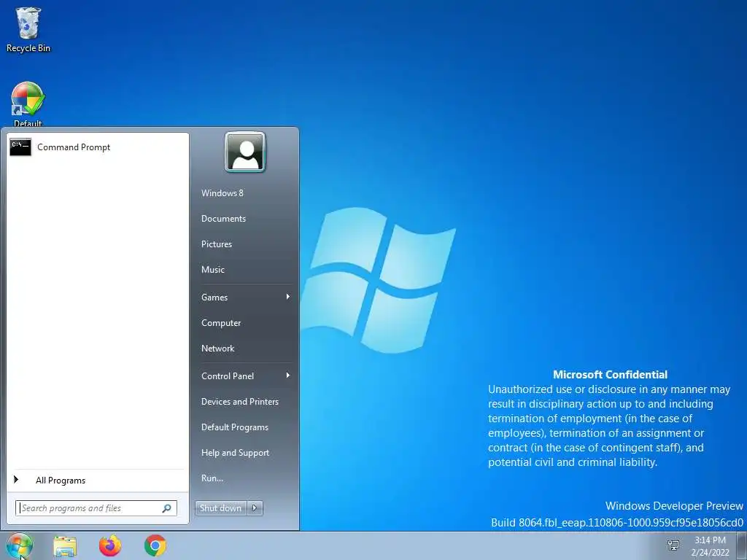Click the search magnifier icon

167,508
